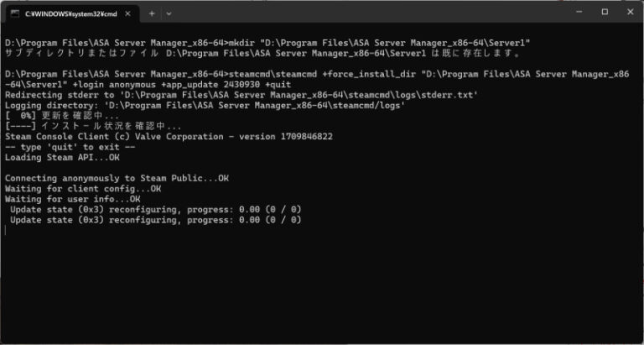Click the cmd icon on the terminal tab
This screenshot has height=345, width=644.
(14, 13)
